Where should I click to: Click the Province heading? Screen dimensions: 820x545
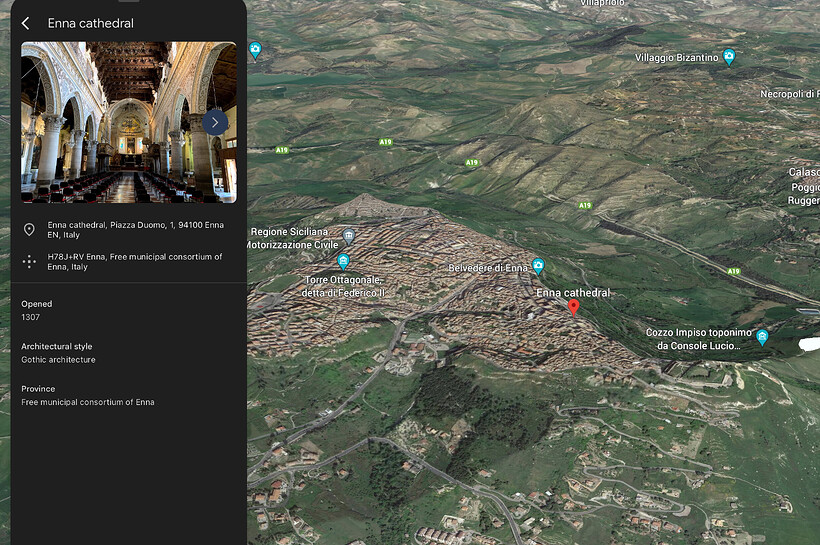click(x=38, y=389)
